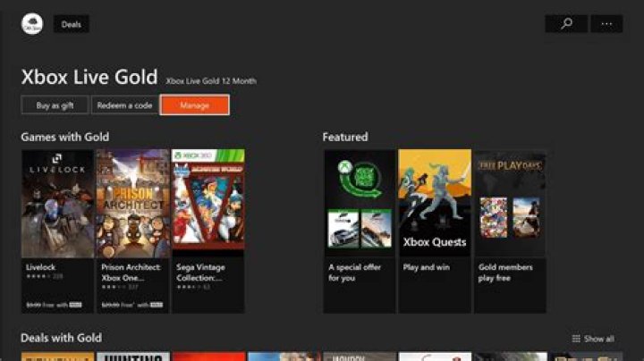Click the Buy as gift button
The height and width of the screenshot is (361, 644).
coord(55,105)
